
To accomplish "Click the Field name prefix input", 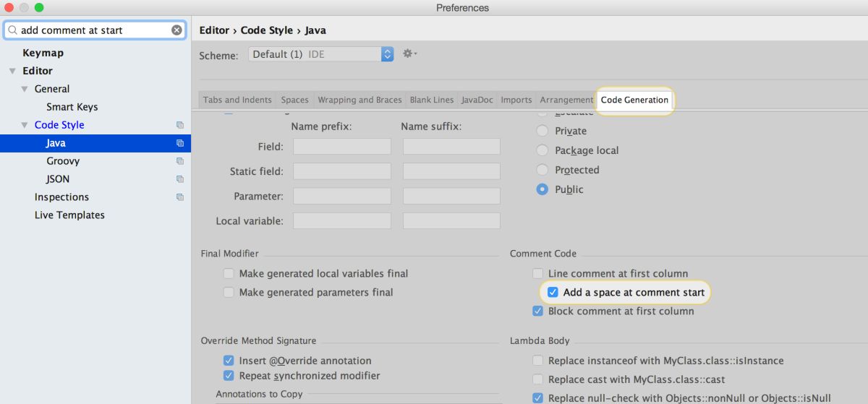I will (342, 147).
